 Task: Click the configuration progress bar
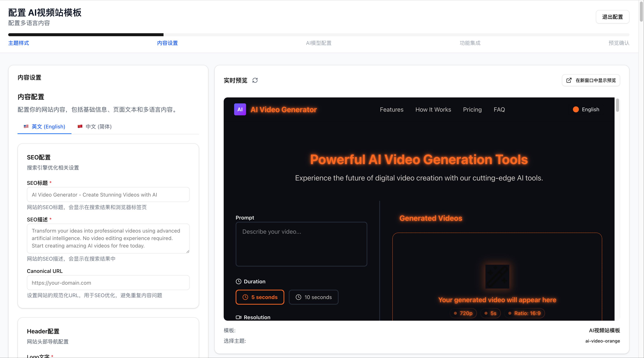coord(318,35)
